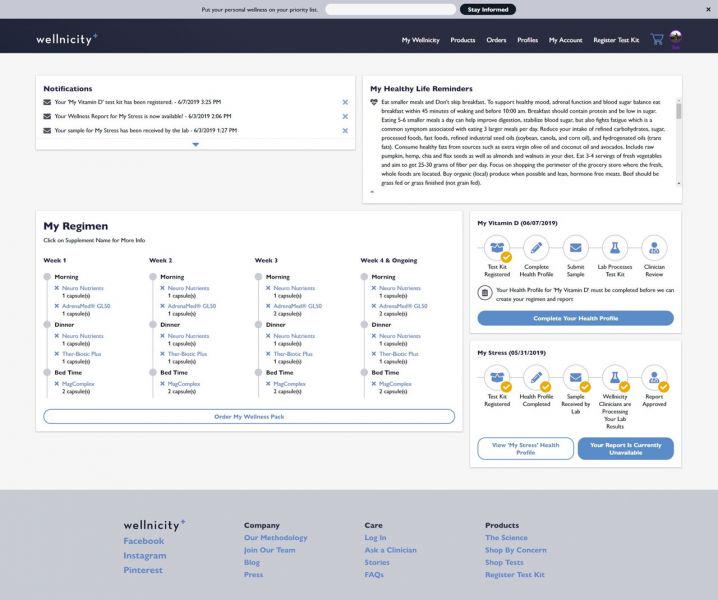Open Week 4 Morning AdrenaMed GL50 link
Screen dimensions: 718x600
pyautogui.click(x=403, y=306)
